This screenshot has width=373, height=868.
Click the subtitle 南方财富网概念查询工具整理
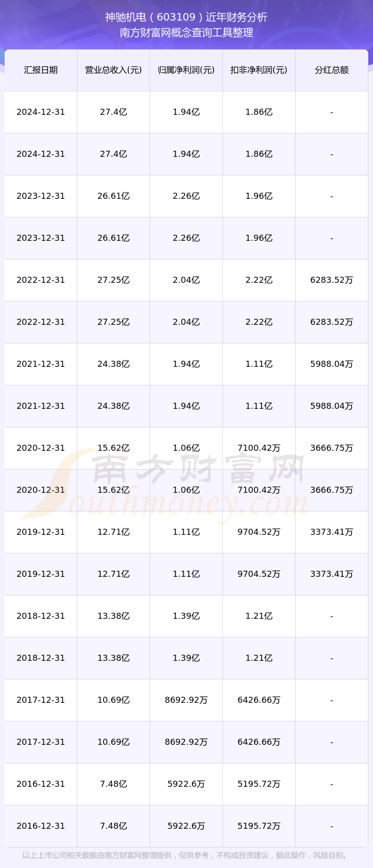(186, 33)
